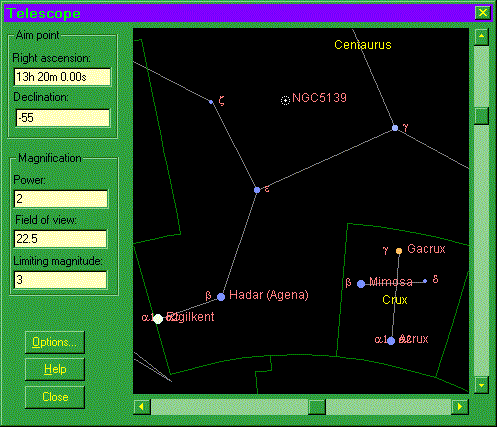Click the orange Gacrux star dot
497x427 pixels.
[x=399, y=251]
